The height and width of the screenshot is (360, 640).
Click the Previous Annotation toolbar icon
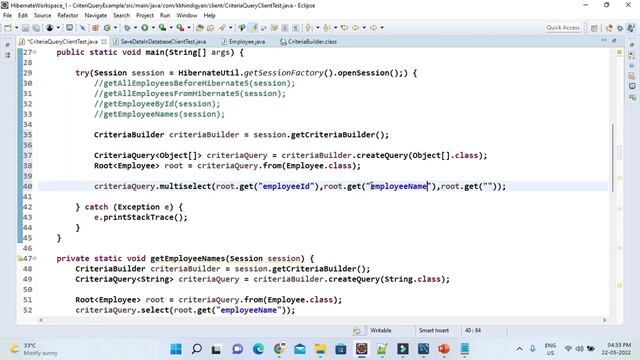pyautogui.click(x=327, y=28)
